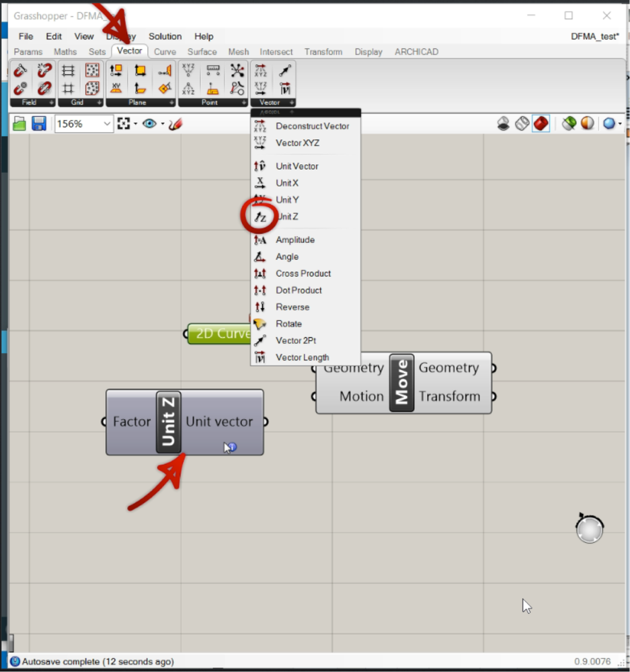
Task: Open the Edit menu
Action: 54,36
